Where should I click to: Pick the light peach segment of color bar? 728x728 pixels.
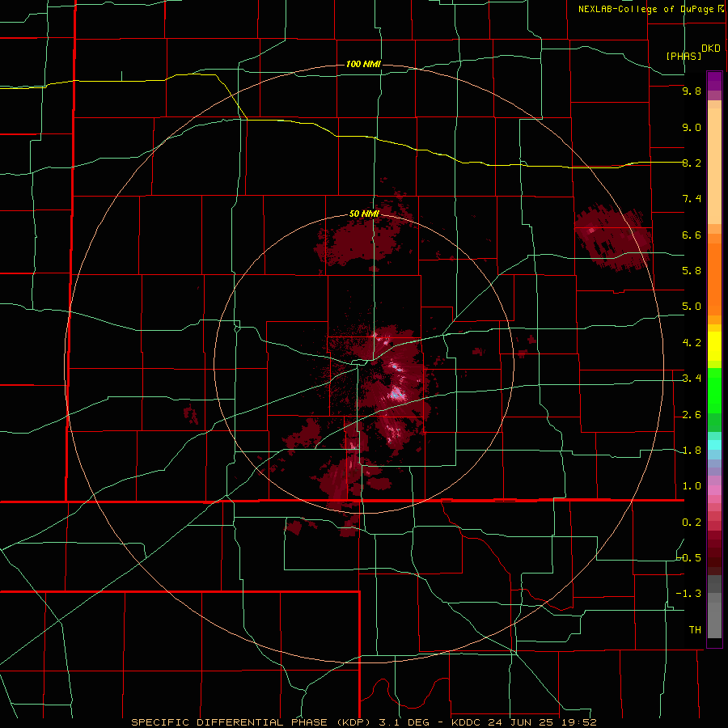pyautogui.click(x=714, y=166)
